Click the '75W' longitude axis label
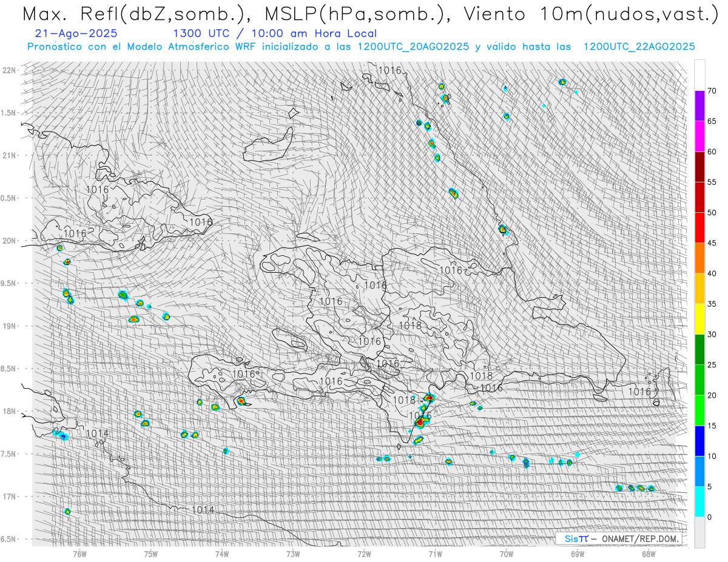728x562 pixels. [150, 553]
